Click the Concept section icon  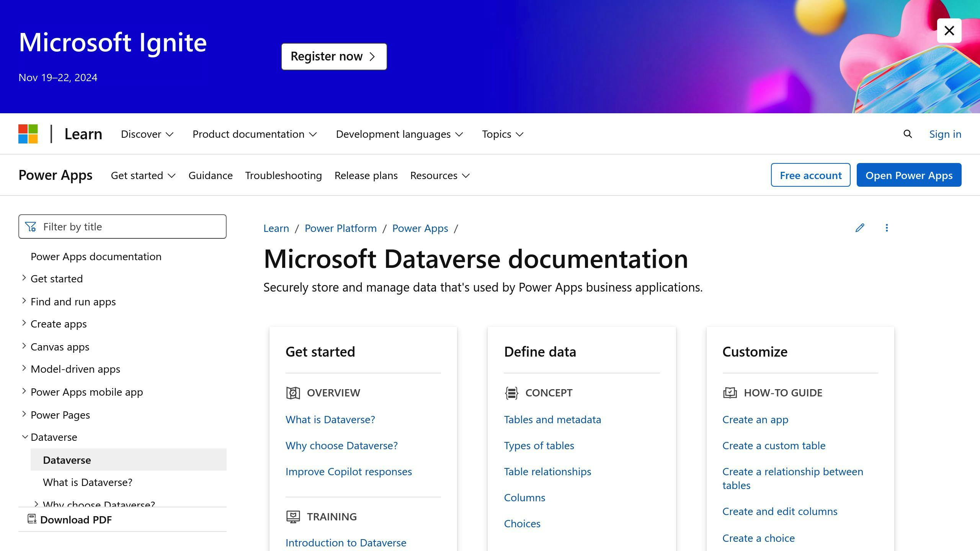click(511, 393)
